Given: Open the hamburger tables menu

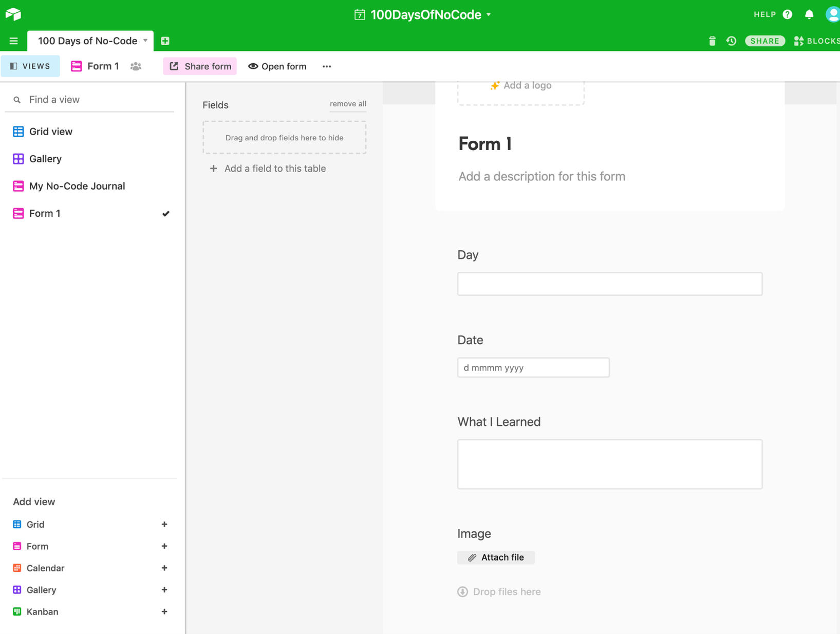Looking at the screenshot, I should 14,41.
